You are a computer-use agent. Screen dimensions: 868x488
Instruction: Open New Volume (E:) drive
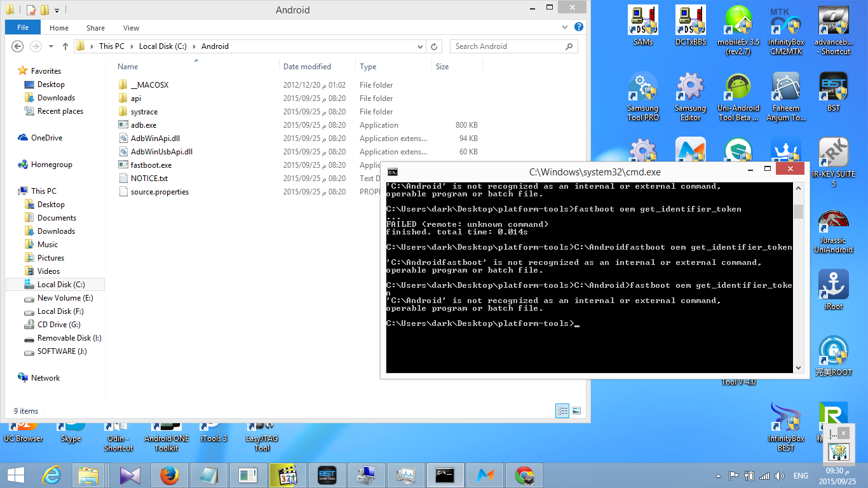tap(65, 298)
